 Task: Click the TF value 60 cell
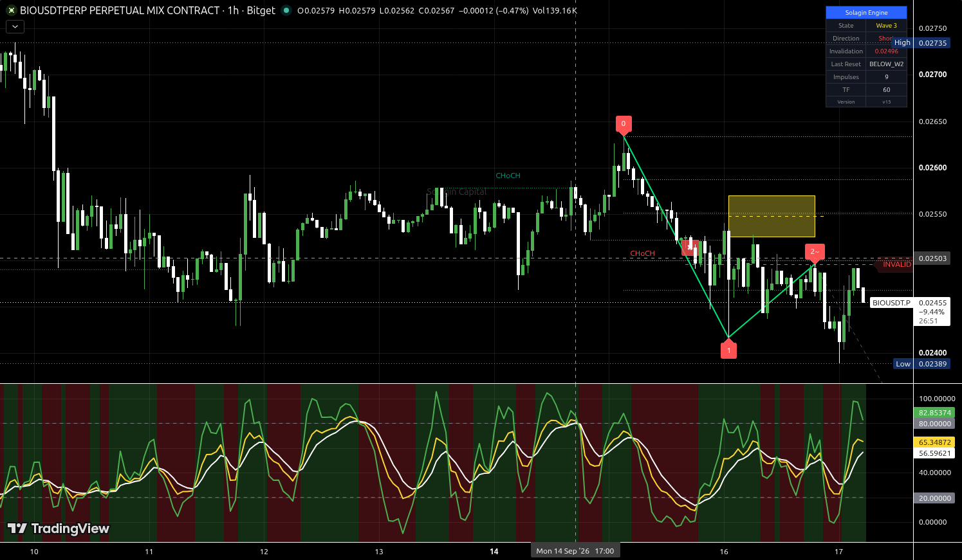886,90
